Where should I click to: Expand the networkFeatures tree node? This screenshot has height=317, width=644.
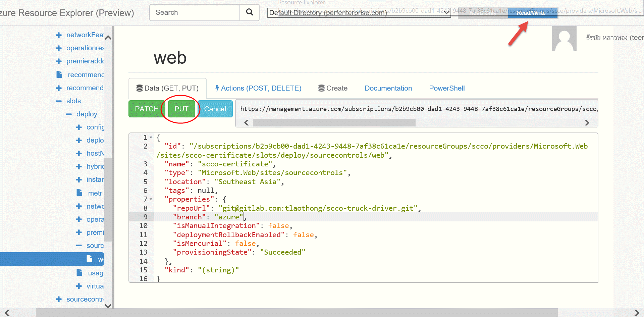pos(59,35)
